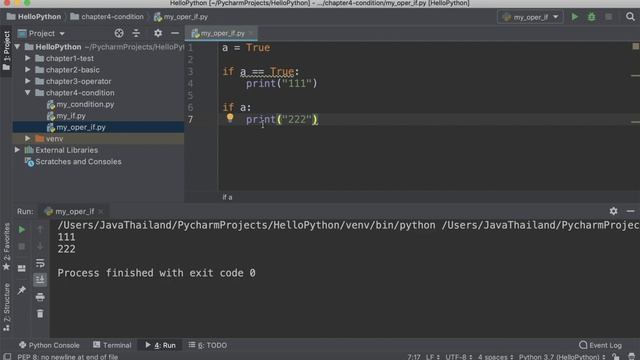The height and width of the screenshot is (360, 640).
Task: Open 4: Run tool window tab
Action: [160, 345]
